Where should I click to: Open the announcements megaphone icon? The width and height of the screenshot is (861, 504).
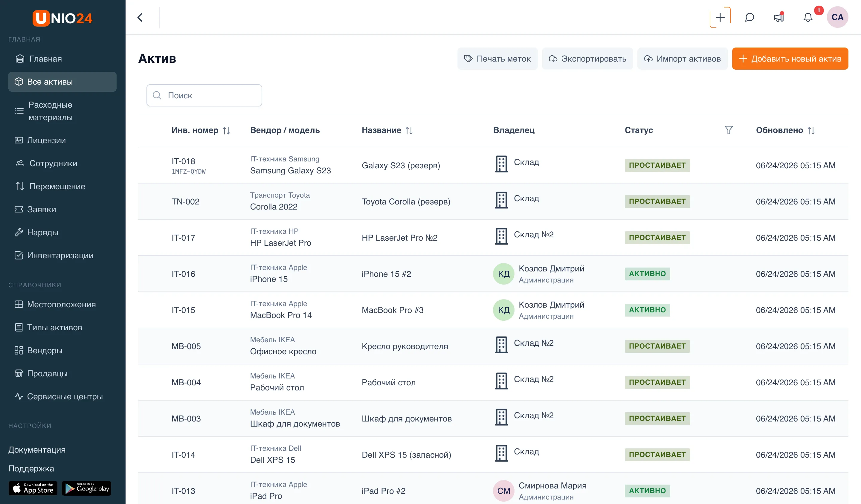click(779, 17)
